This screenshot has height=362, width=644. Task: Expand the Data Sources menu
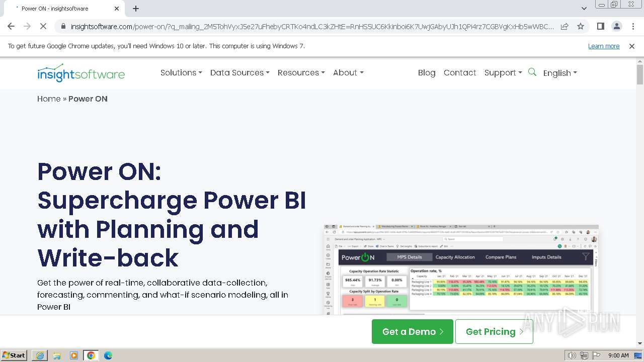coord(240,72)
